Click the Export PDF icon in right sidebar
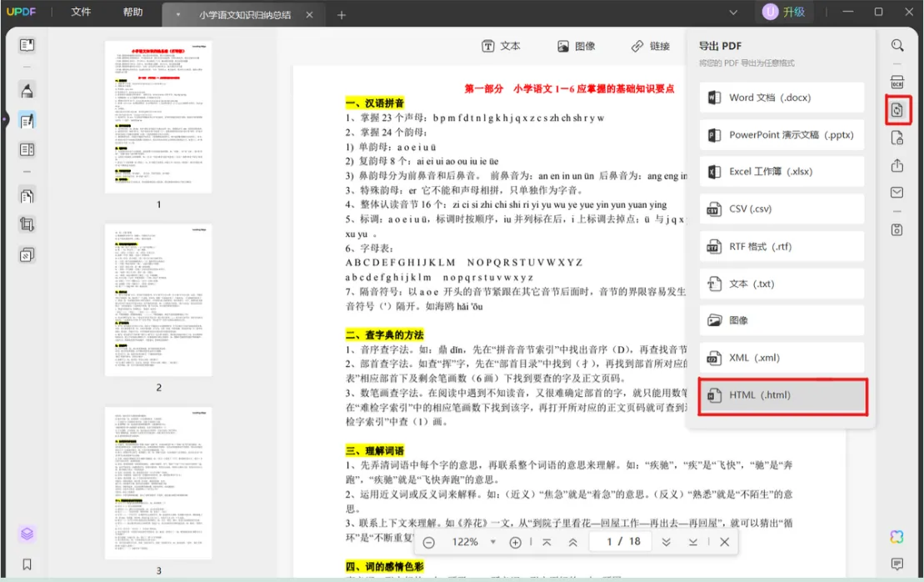Screen dimensions: 924x582 click(x=897, y=110)
